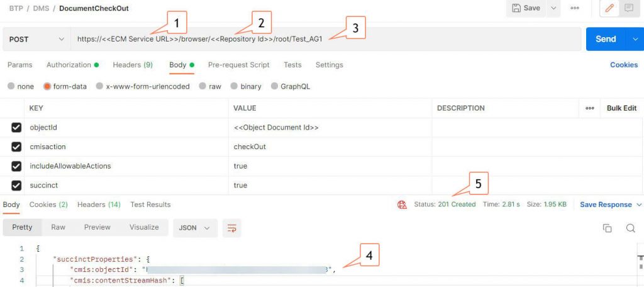Open the Settings tab
644x287 pixels.
click(x=329, y=65)
